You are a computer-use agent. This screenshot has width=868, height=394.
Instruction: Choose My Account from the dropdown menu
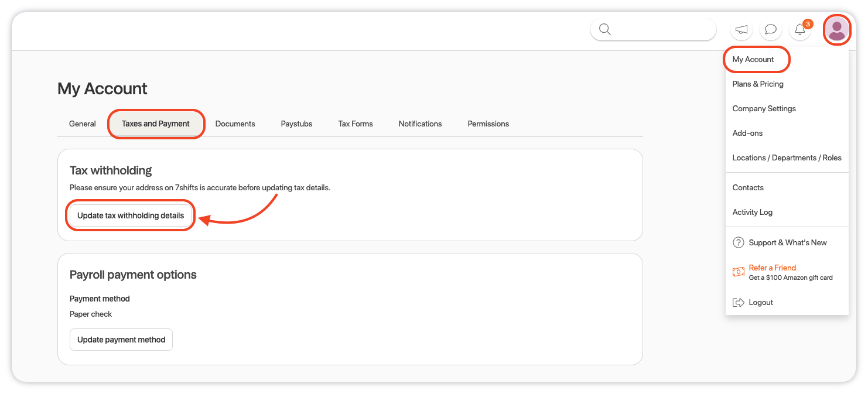pos(753,59)
